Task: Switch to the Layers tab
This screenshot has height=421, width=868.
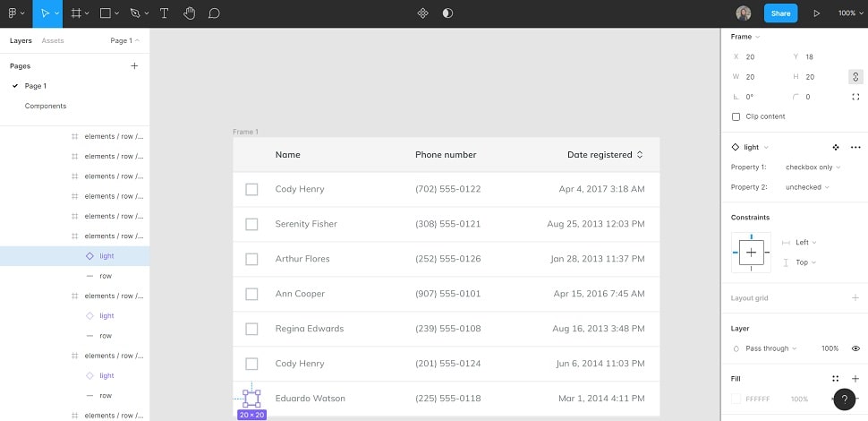Action: click(x=21, y=41)
